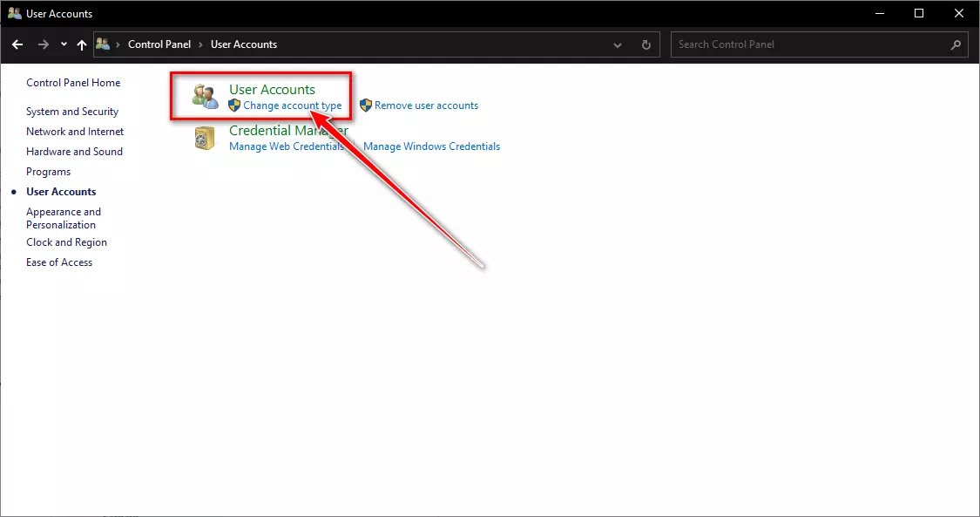
Task: Select User Accounts in breadcrumb path
Action: (244, 44)
